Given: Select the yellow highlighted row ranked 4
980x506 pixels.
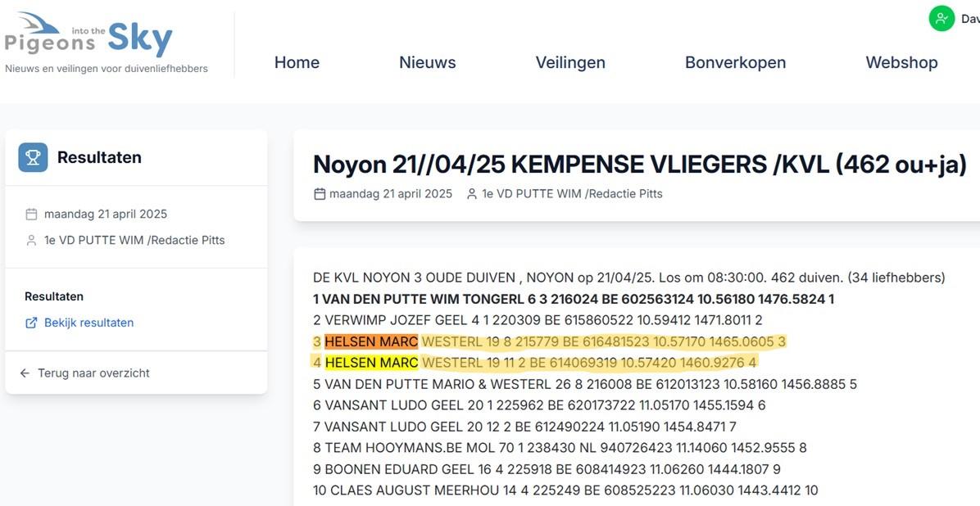Looking at the screenshot, I should [x=370, y=362].
